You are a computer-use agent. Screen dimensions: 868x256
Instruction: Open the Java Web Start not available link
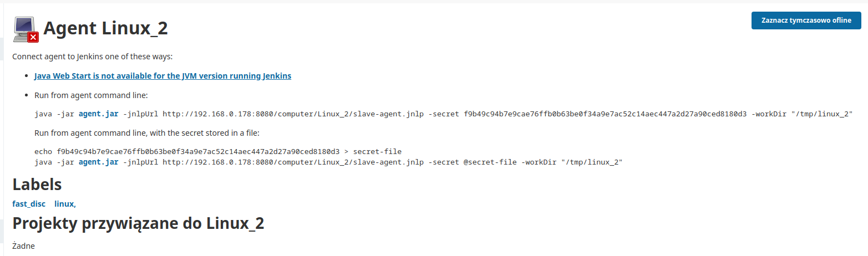(x=163, y=76)
